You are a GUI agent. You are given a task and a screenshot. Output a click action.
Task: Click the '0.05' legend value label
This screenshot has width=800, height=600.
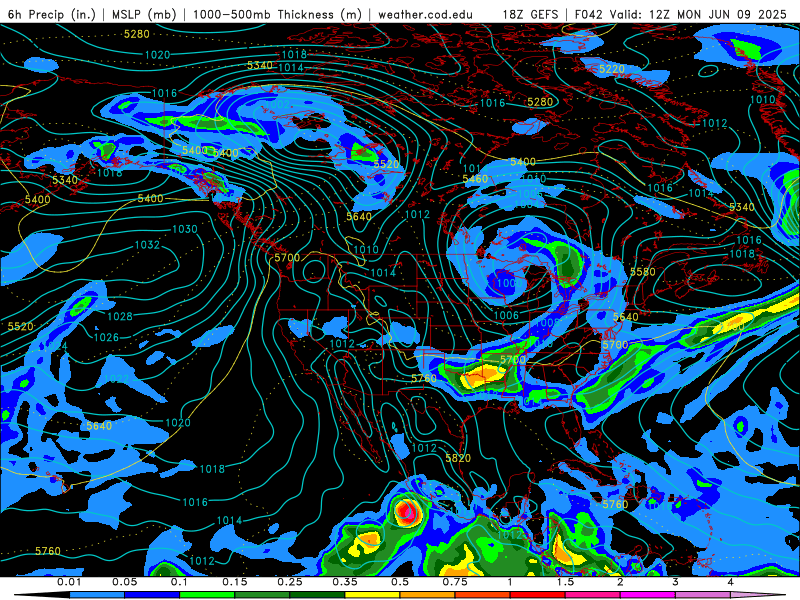point(124,582)
